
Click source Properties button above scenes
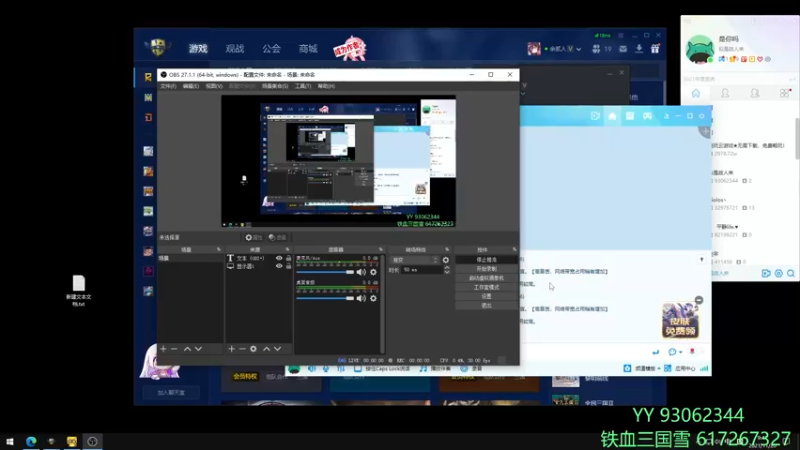click(254, 237)
